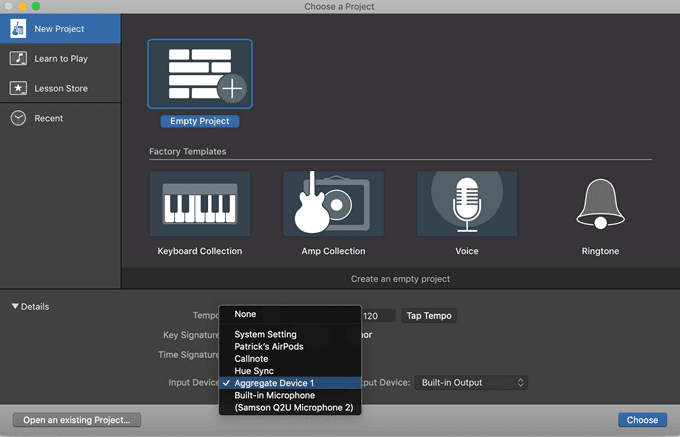Select Patrick's AirPods as input device

pos(268,346)
